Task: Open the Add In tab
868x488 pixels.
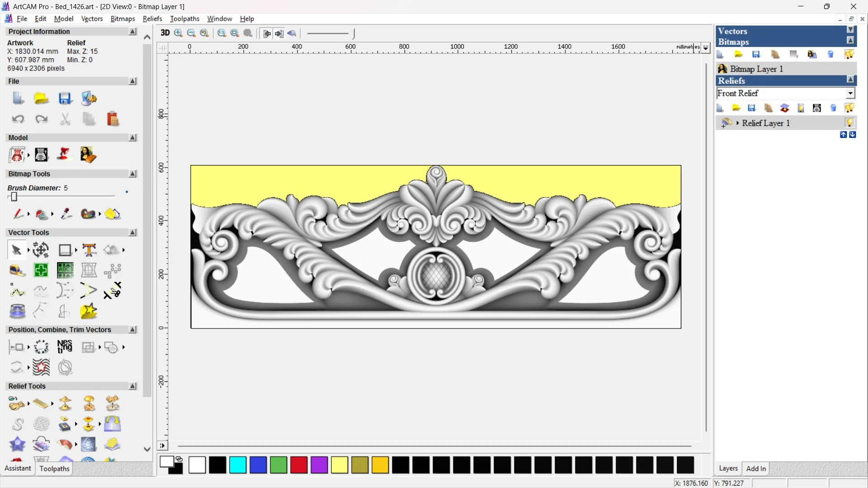Action: [756, 469]
